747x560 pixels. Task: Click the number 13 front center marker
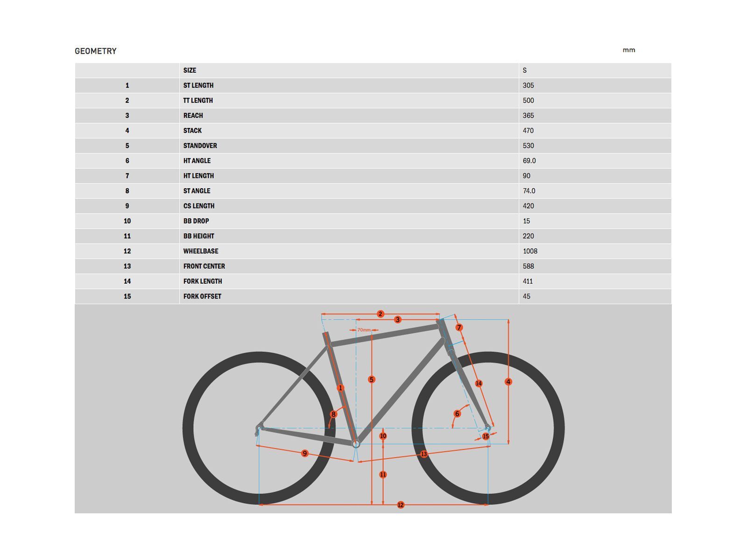pyautogui.click(x=424, y=454)
